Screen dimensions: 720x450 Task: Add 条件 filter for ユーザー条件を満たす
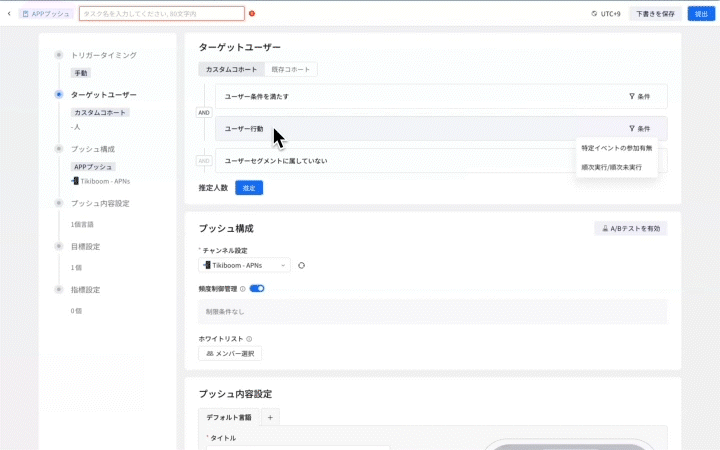tap(640, 96)
